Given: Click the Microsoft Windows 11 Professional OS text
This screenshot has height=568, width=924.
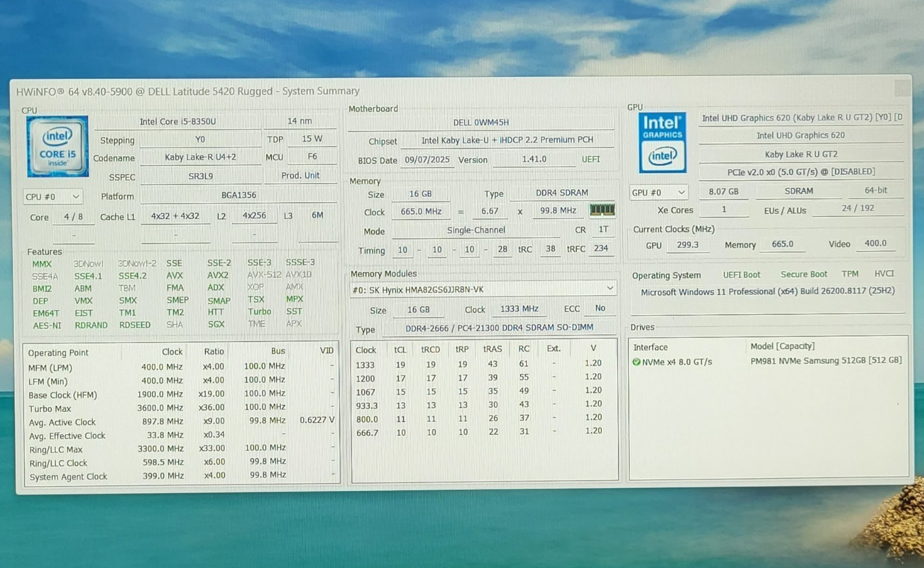Looking at the screenshot, I should [767, 292].
